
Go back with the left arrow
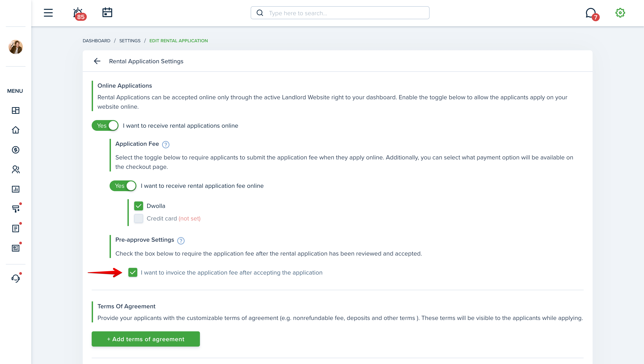pyautogui.click(x=97, y=61)
